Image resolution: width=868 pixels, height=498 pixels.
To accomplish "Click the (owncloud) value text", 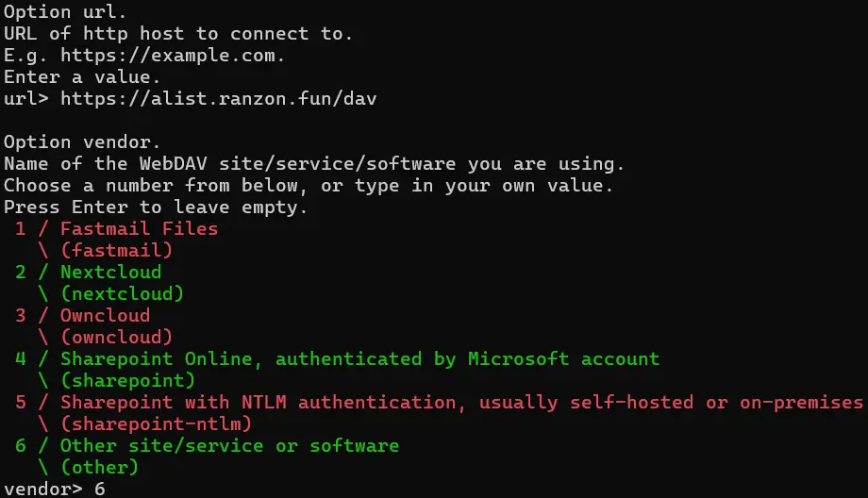I will point(116,337).
